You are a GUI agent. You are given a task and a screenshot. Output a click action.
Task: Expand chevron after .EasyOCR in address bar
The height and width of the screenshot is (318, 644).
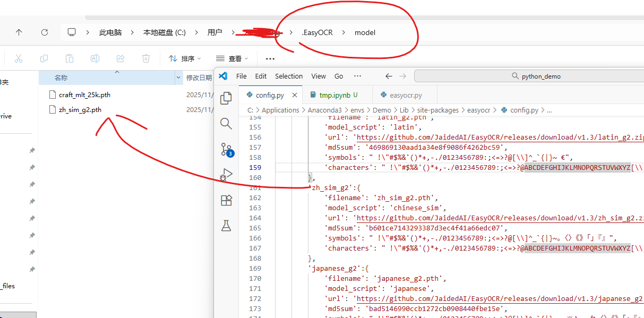coord(344,32)
